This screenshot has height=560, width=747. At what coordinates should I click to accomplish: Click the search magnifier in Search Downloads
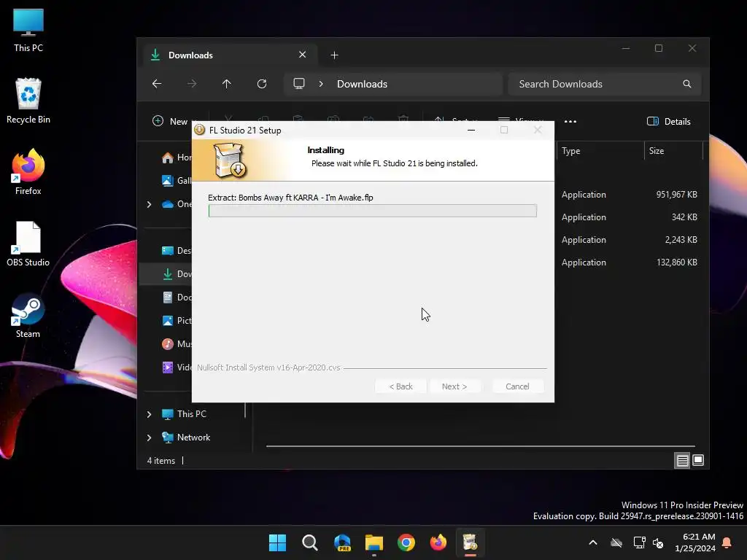pyautogui.click(x=686, y=84)
